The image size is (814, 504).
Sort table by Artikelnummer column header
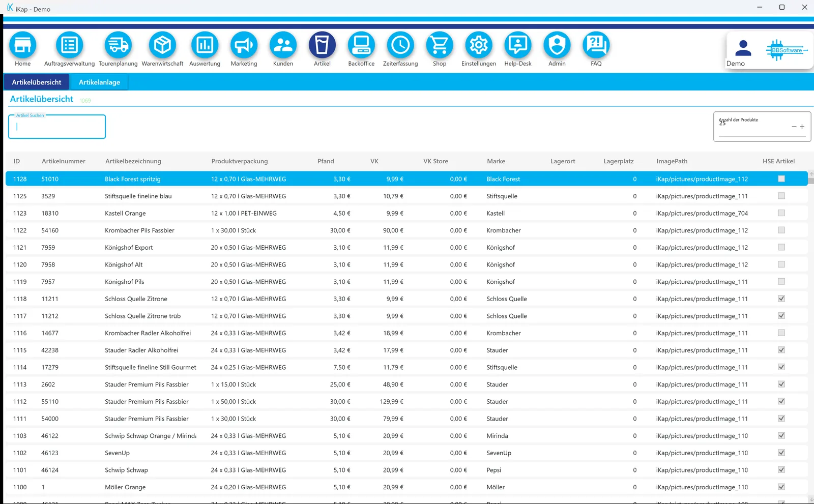pos(64,161)
